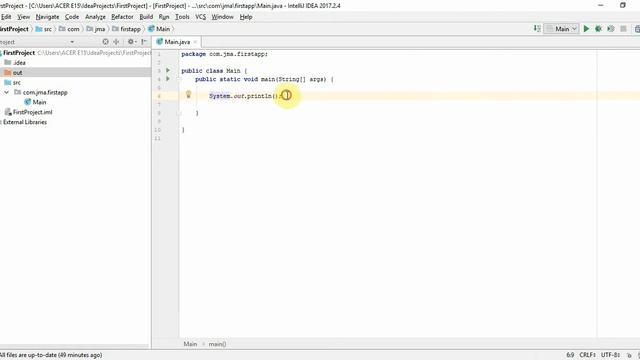Click the firstapp breadcrumb in navigation bar
This screenshot has width=640, height=360.
[127, 29]
